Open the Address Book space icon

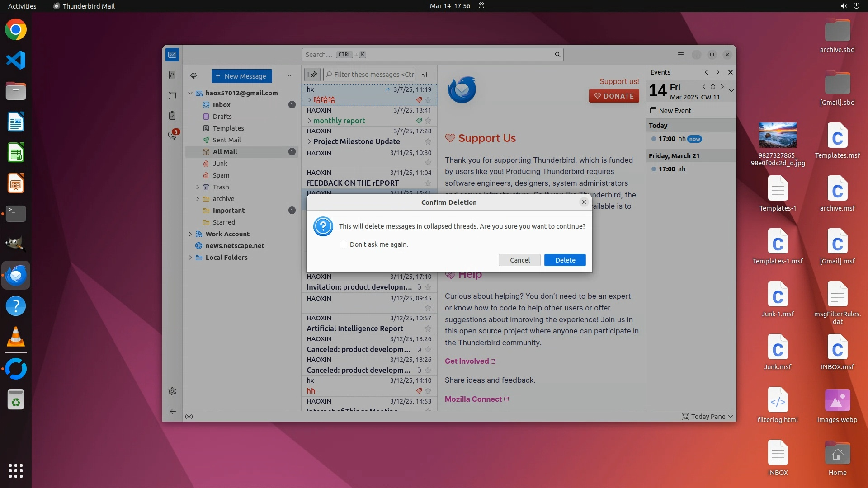pos(172,75)
